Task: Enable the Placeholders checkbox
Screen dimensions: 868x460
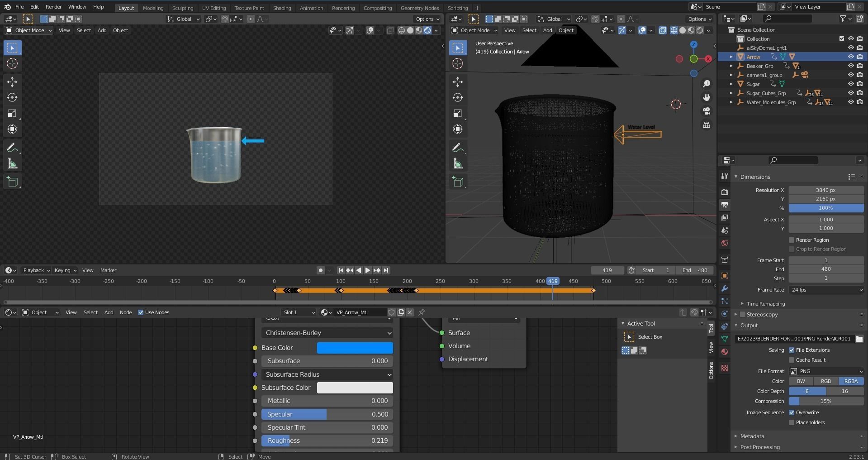Action: pos(792,422)
